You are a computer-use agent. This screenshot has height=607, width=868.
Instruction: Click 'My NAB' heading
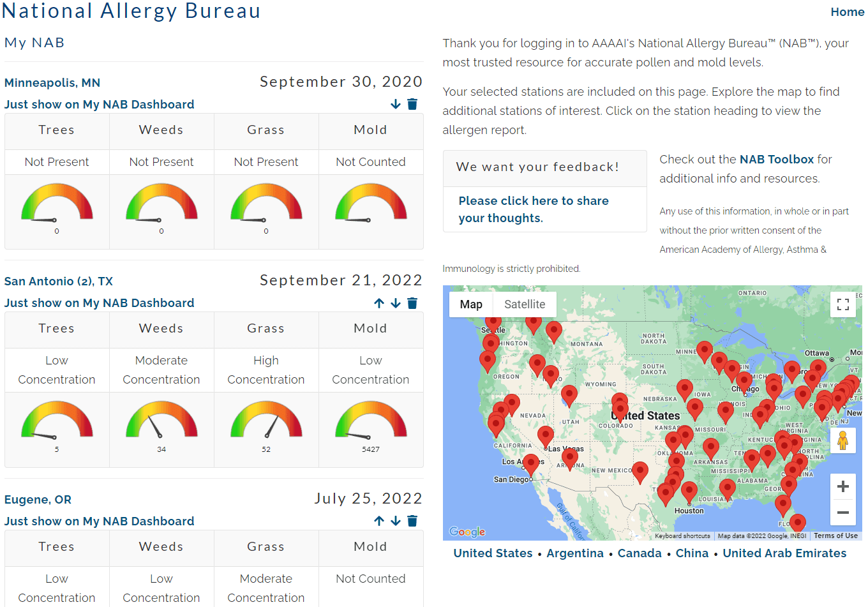[34, 43]
